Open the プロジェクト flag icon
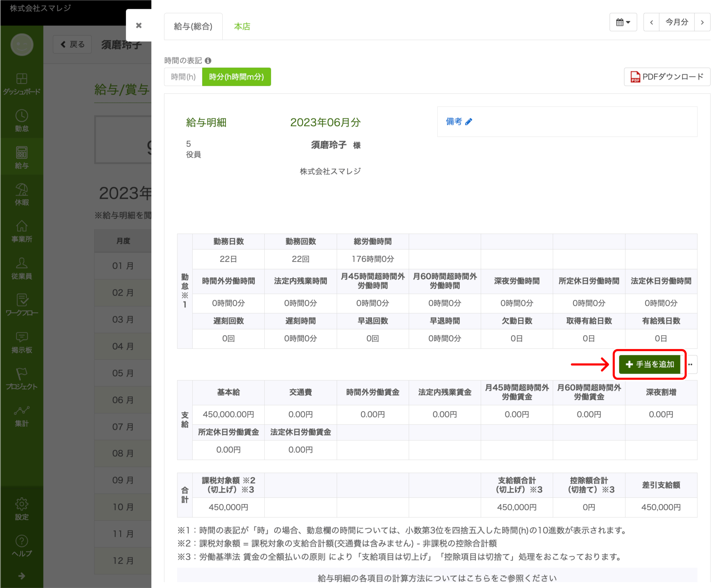Viewport: 723px width, 588px height. pyautogui.click(x=22, y=379)
